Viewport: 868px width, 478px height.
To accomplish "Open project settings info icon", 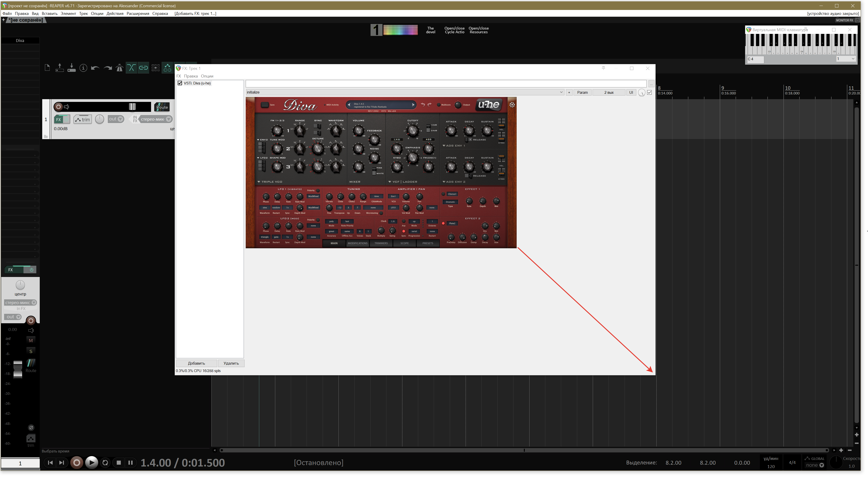I will (83, 68).
